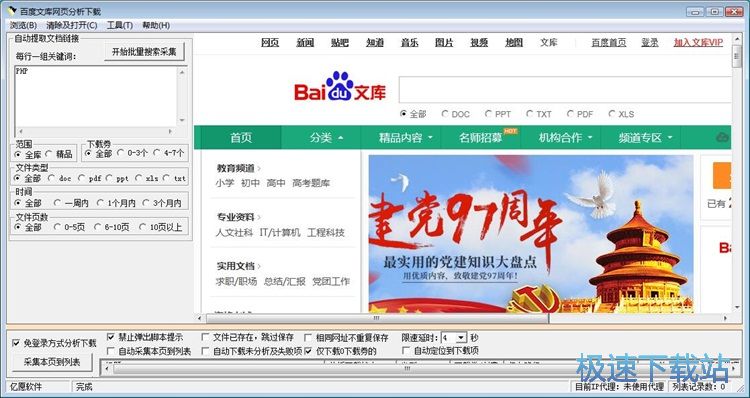Open the 浏览(B) menu
The width and height of the screenshot is (750, 398).
(x=23, y=25)
